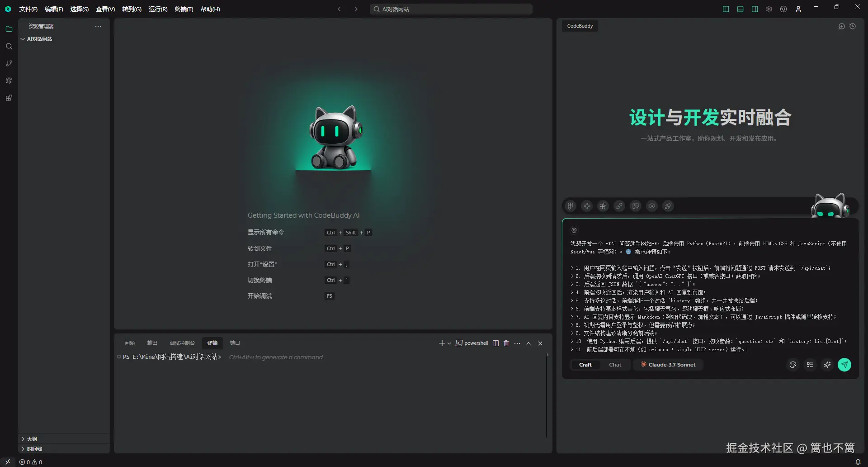Toggle the bottom panel layout

[741, 9]
